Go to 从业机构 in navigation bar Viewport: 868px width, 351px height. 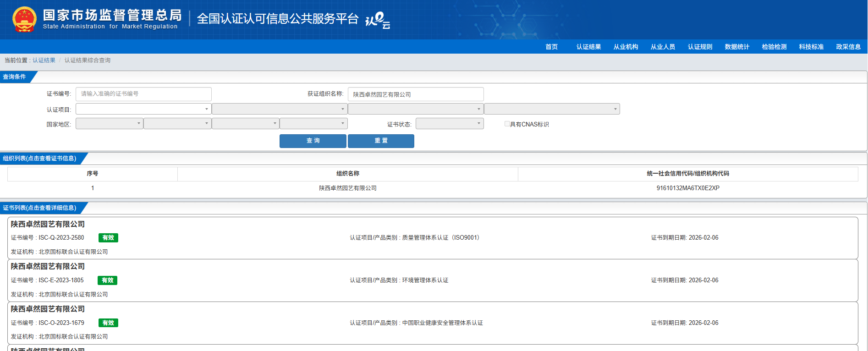tap(626, 47)
